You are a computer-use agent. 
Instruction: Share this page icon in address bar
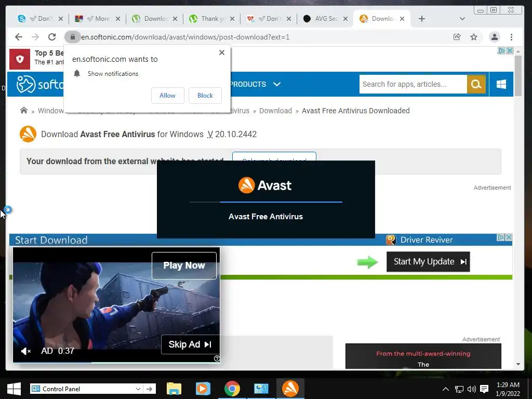click(x=457, y=37)
